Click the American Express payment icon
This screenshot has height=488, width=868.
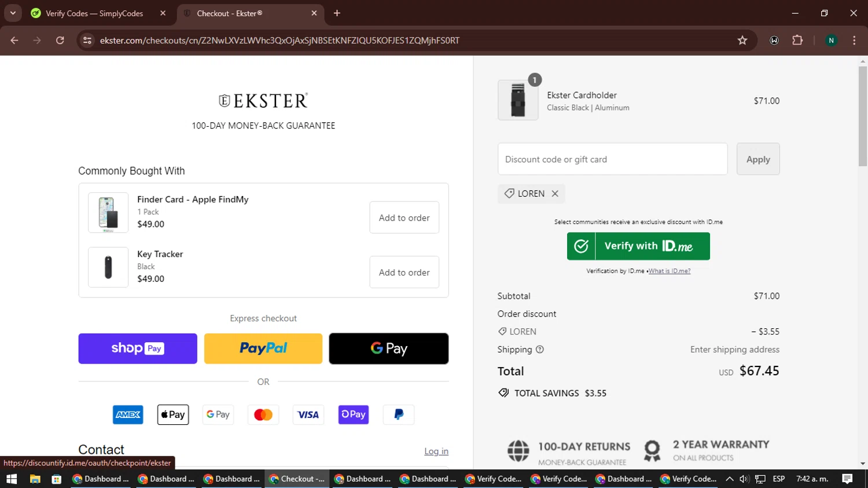[128, 414]
